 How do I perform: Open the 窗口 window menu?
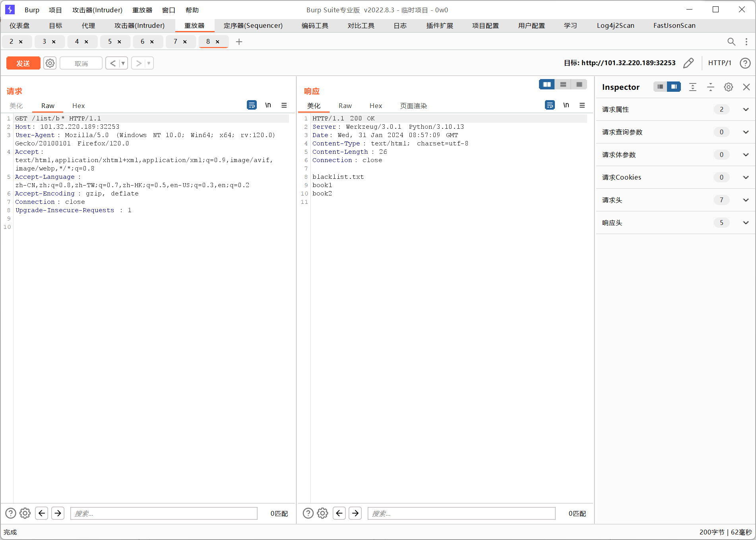coord(169,10)
